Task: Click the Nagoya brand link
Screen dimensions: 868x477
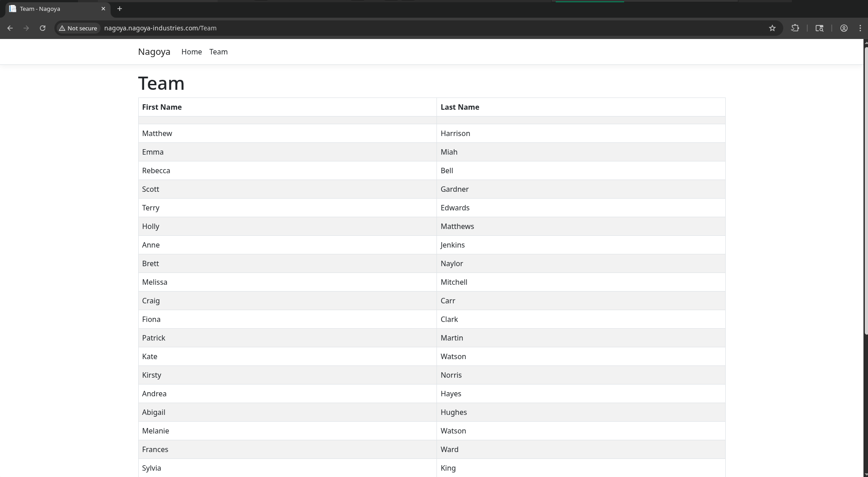Action: click(154, 52)
